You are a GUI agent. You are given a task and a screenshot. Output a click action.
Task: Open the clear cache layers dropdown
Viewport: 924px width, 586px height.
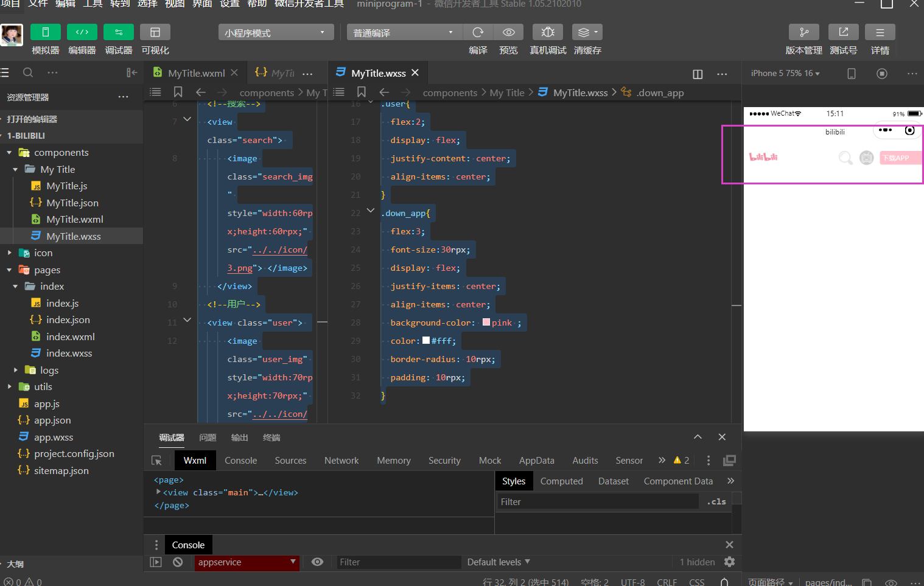587,32
